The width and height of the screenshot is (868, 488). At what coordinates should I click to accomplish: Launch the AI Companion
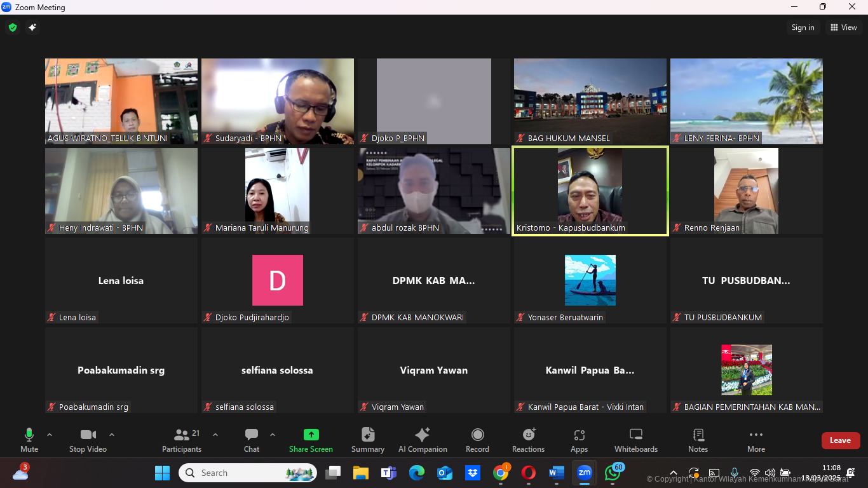click(x=422, y=439)
